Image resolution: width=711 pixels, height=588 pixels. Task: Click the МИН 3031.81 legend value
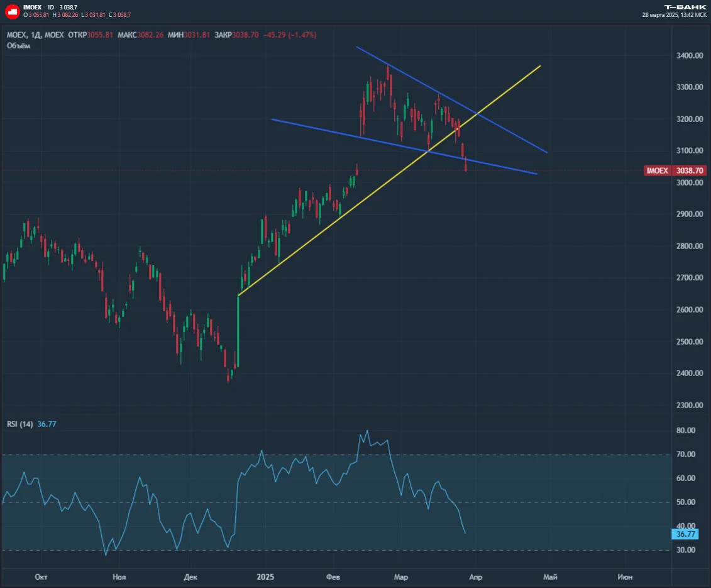click(x=189, y=35)
